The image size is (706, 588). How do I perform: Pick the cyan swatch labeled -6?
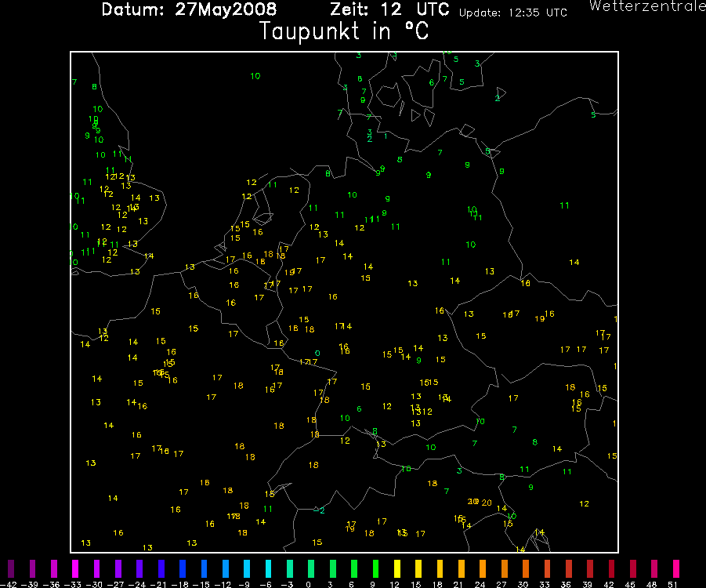(x=268, y=568)
